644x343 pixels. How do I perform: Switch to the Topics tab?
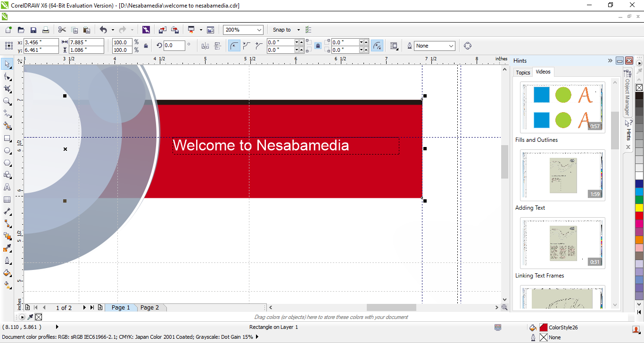[x=523, y=72]
